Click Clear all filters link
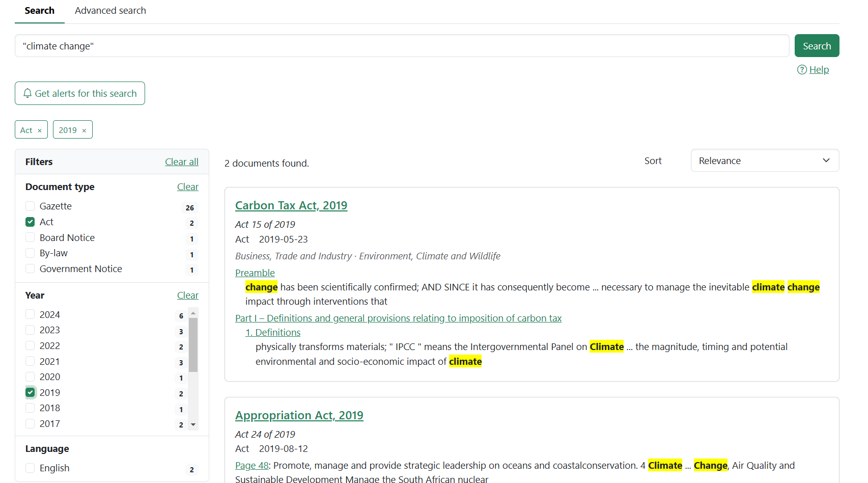Viewport: 868px width, 483px height. (x=181, y=162)
